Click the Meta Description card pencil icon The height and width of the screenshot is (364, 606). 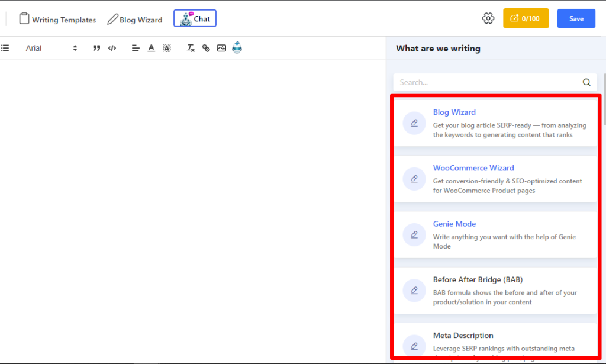[414, 346]
